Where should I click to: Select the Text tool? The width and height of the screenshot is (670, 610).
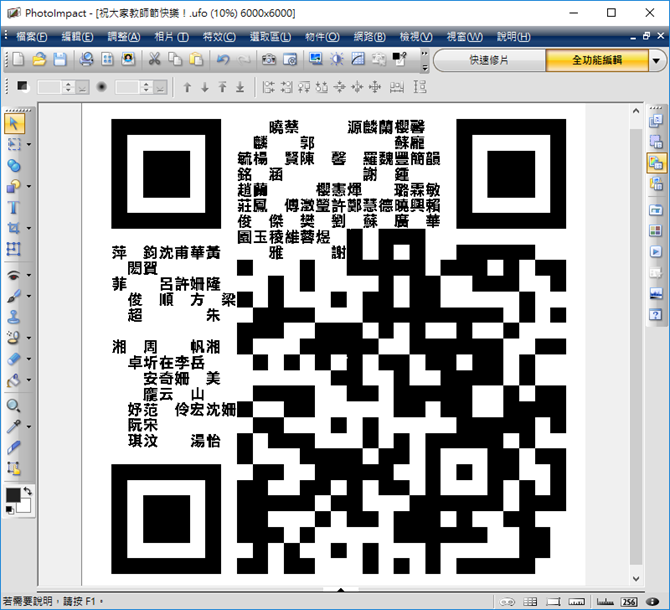14,207
